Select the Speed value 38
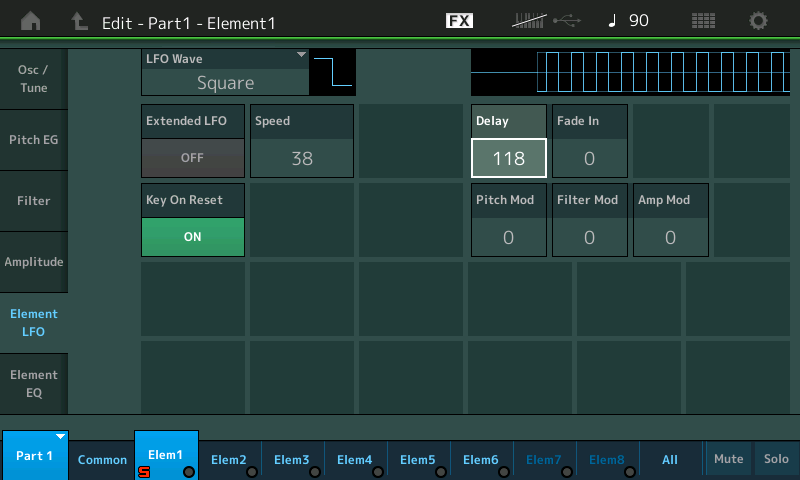This screenshot has height=480, width=800. coord(302,158)
